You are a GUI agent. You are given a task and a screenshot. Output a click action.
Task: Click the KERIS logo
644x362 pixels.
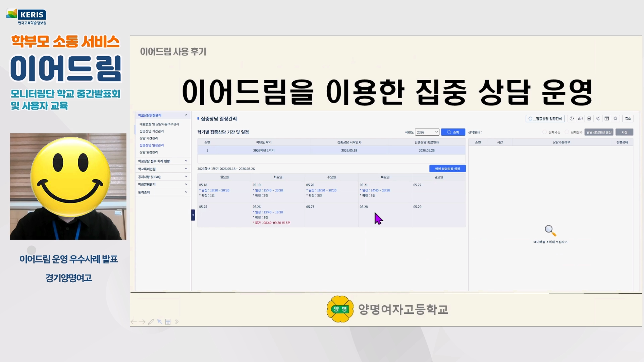tap(26, 16)
